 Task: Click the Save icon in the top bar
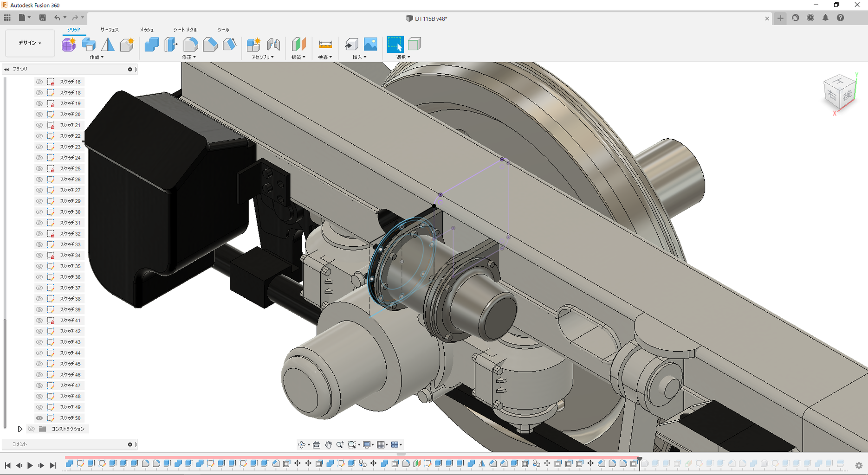tap(42, 18)
